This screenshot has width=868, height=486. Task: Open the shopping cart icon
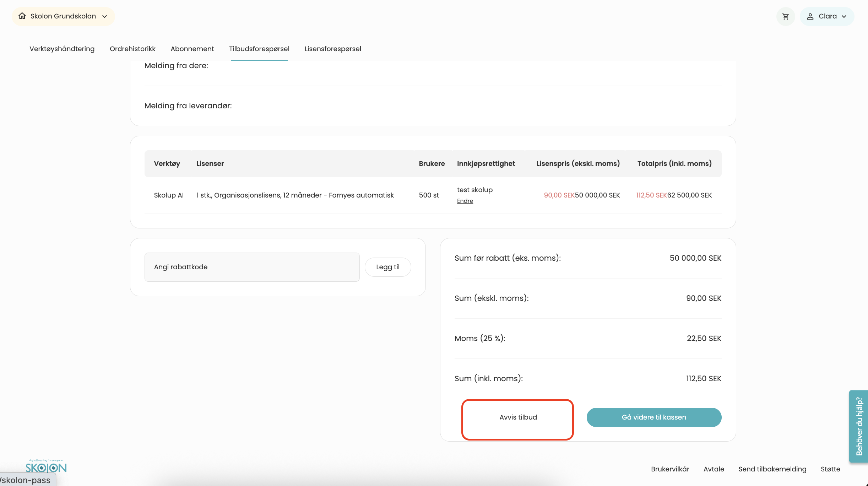[x=785, y=16]
